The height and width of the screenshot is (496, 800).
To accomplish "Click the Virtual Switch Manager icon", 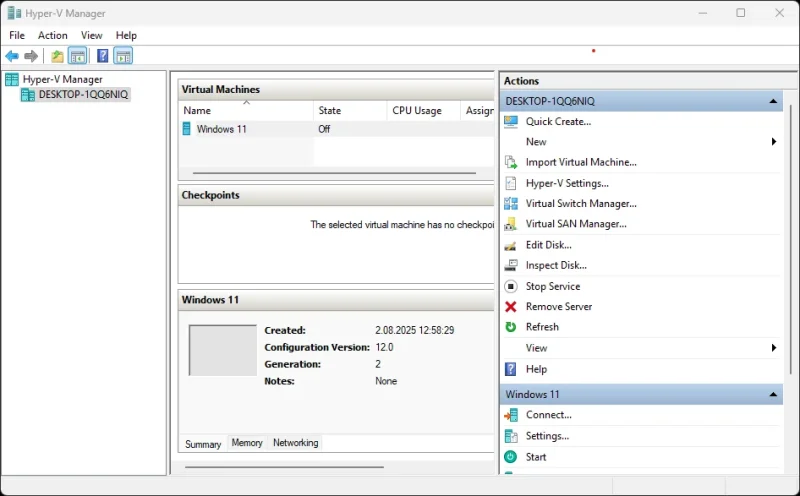I will (x=511, y=204).
